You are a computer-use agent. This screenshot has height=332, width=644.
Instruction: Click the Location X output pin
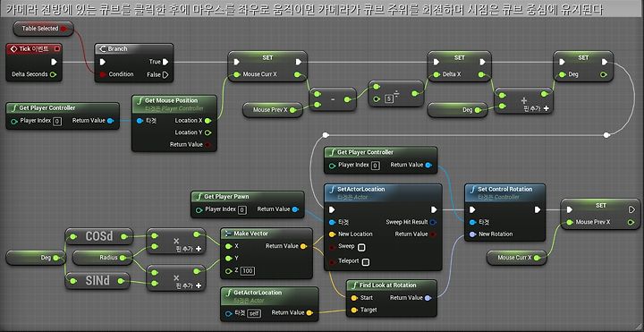point(208,121)
